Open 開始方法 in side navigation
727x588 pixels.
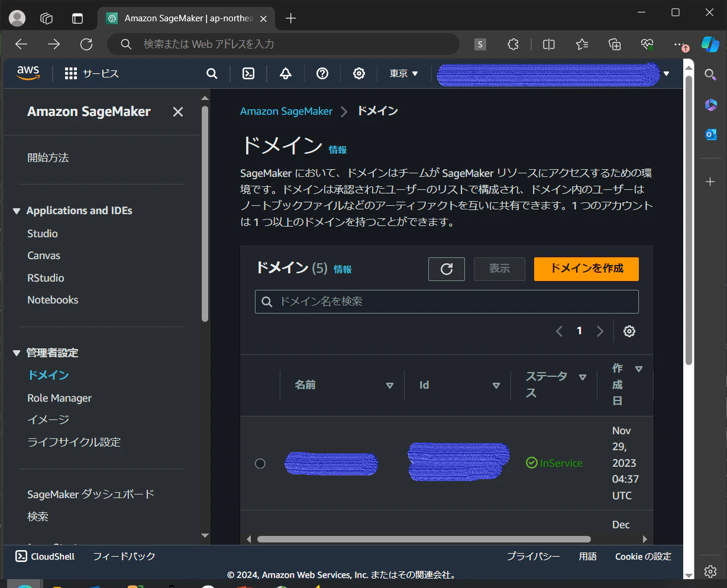48,158
